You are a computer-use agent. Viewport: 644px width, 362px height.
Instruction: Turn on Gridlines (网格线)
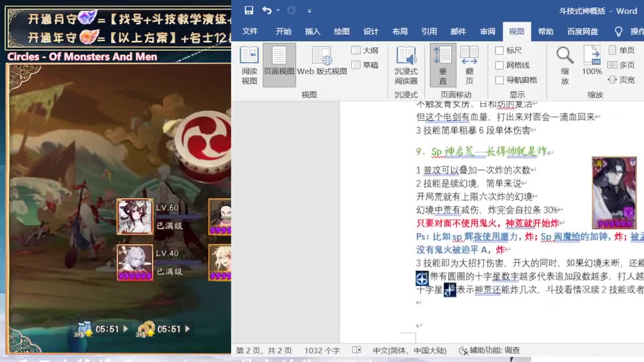513,64
